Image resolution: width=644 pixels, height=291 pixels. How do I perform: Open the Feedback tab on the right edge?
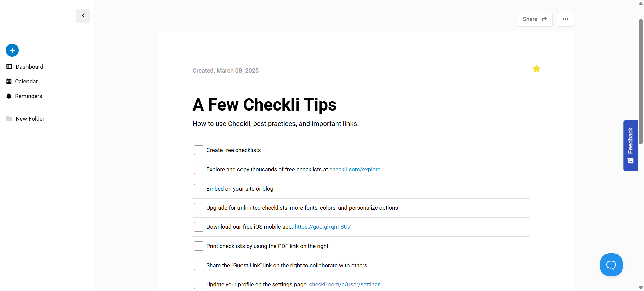pos(630,145)
